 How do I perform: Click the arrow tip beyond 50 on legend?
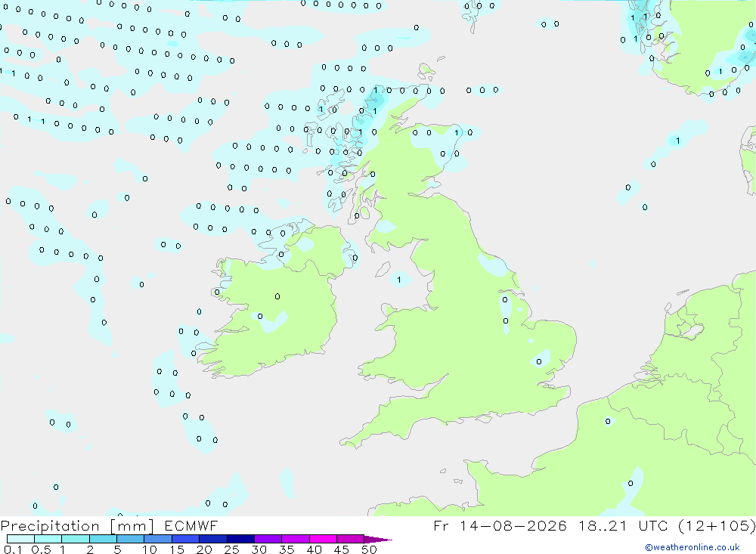point(379,540)
